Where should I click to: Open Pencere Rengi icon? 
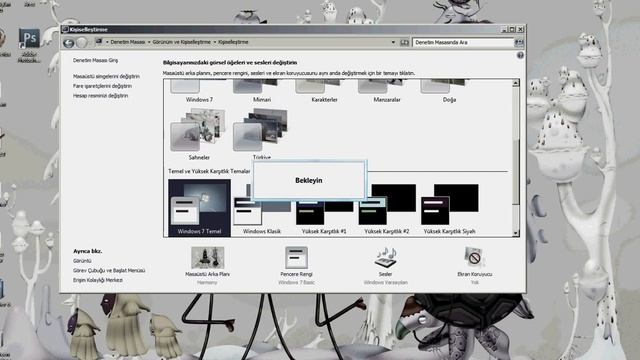296,258
